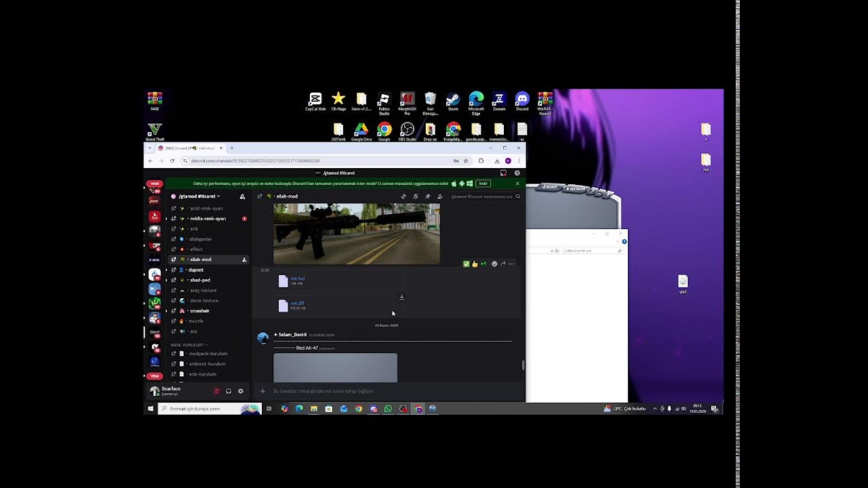The width and height of the screenshot is (868, 488).
Task: Download the m4.dff file
Action: pyautogui.click(x=401, y=297)
